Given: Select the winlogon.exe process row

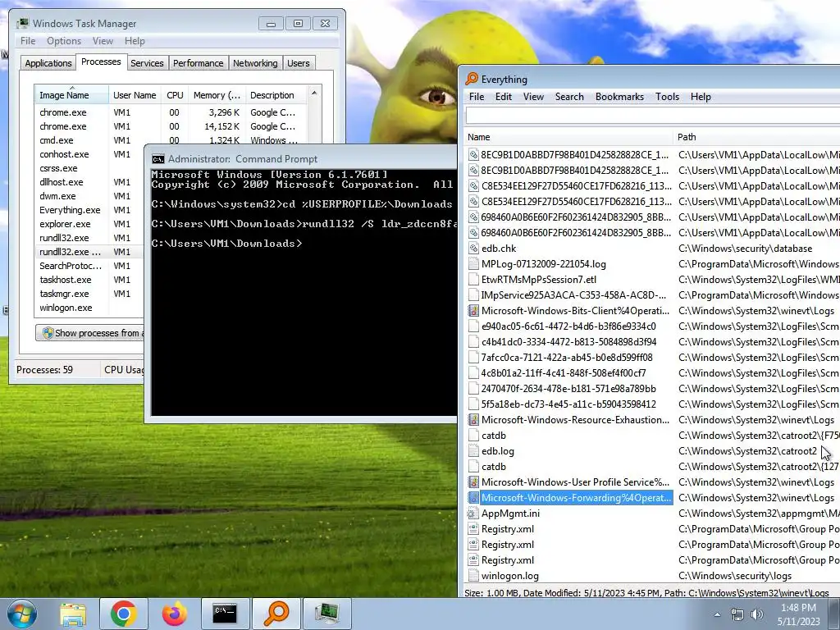Looking at the screenshot, I should click(89, 308).
